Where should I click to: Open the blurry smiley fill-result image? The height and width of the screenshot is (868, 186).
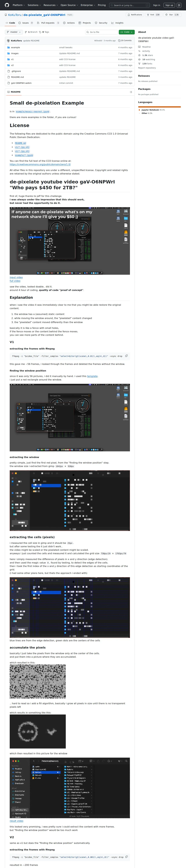38,732
